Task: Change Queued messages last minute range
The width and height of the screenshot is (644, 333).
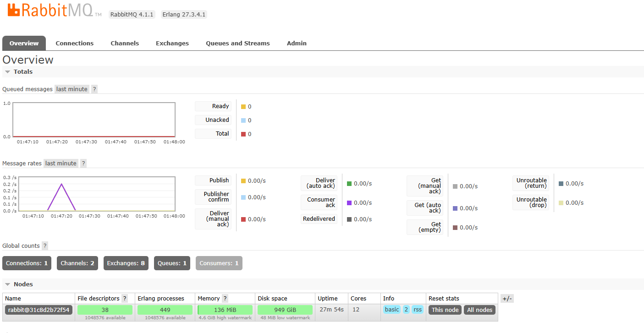Action: point(72,89)
